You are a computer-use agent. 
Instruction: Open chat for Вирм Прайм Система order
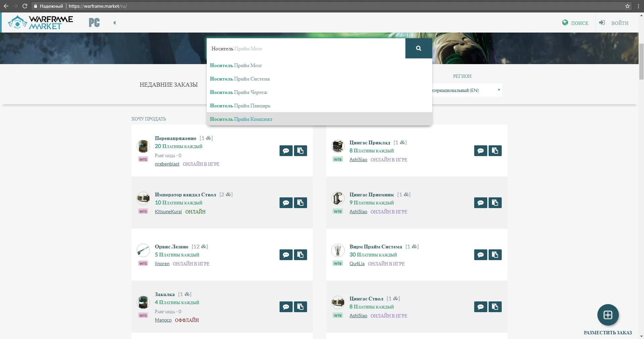pyautogui.click(x=481, y=255)
